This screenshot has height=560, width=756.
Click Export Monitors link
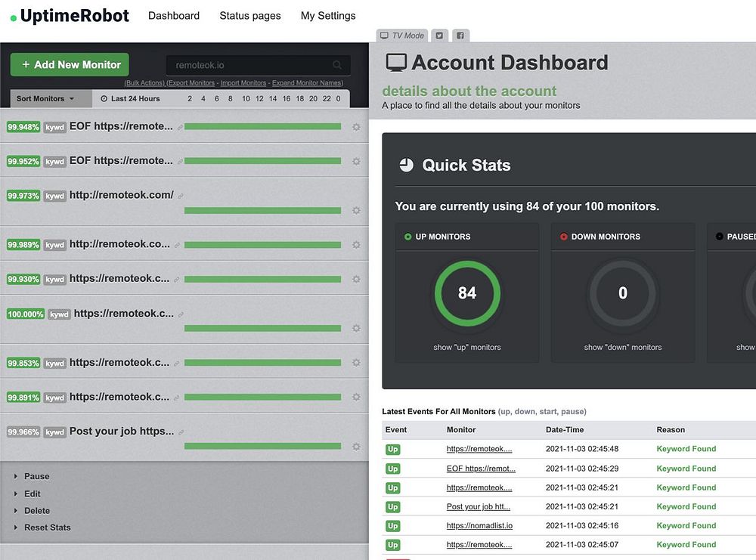[x=191, y=83]
